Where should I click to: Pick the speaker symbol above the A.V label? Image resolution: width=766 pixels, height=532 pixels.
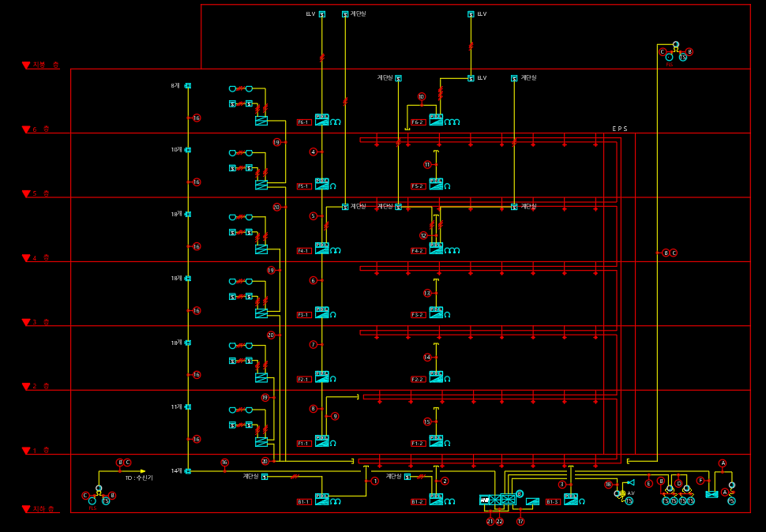pyautogui.click(x=631, y=483)
